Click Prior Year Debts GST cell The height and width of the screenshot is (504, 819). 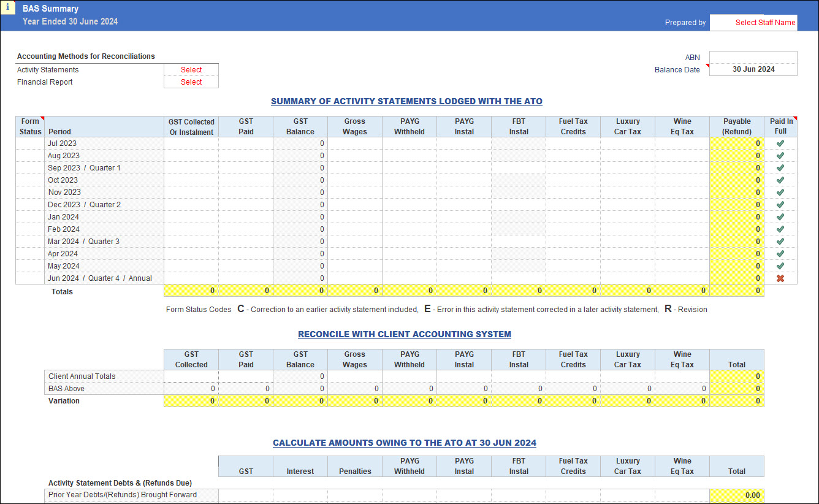click(x=246, y=495)
